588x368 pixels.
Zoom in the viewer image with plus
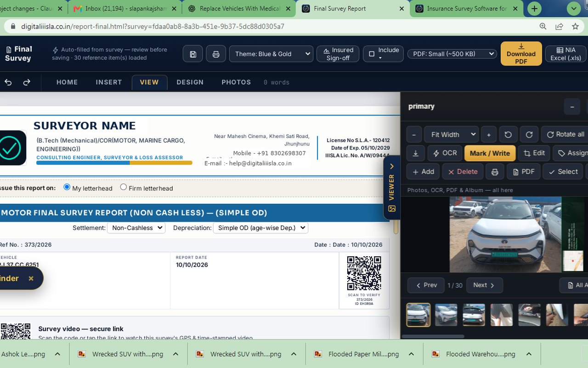click(x=489, y=134)
